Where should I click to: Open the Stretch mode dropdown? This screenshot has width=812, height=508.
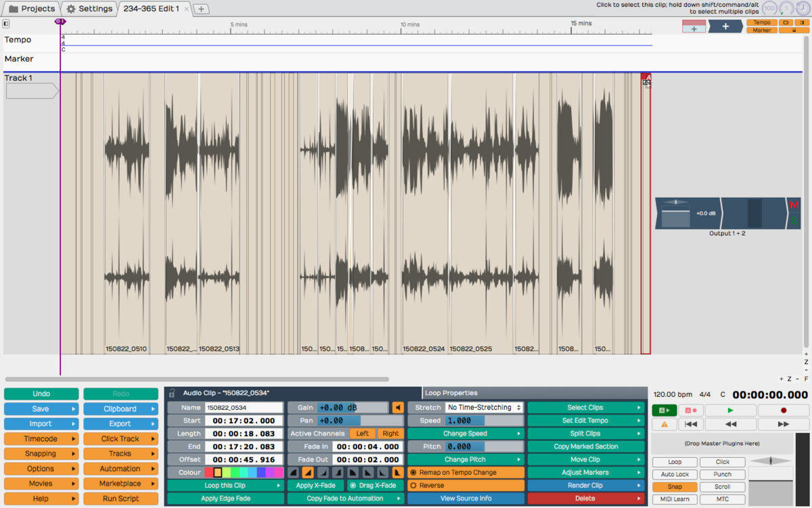click(x=484, y=408)
